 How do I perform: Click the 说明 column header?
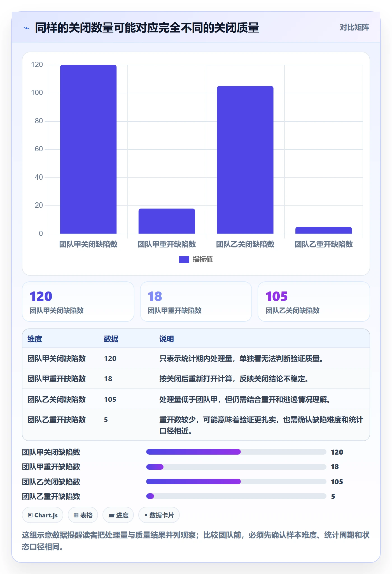(x=167, y=339)
